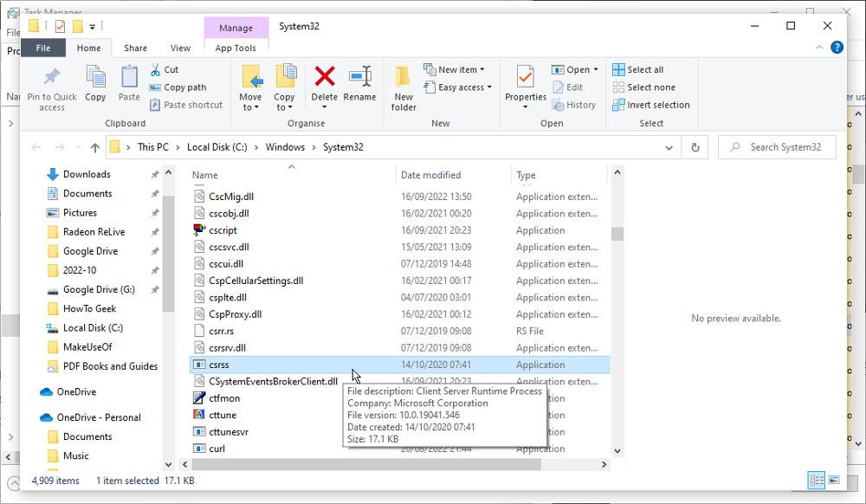Click the Rename icon in the Organise group
The image size is (866, 504).
tap(359, 87)
